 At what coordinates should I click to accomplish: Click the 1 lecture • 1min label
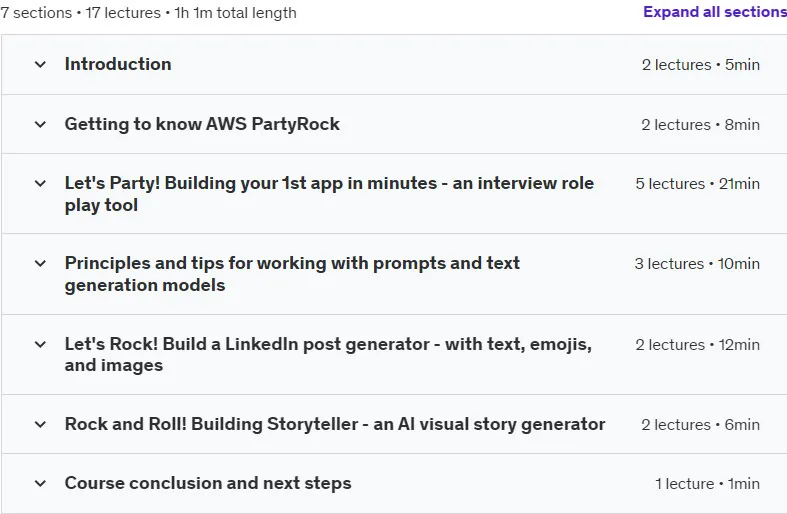[x=707, y=484]
